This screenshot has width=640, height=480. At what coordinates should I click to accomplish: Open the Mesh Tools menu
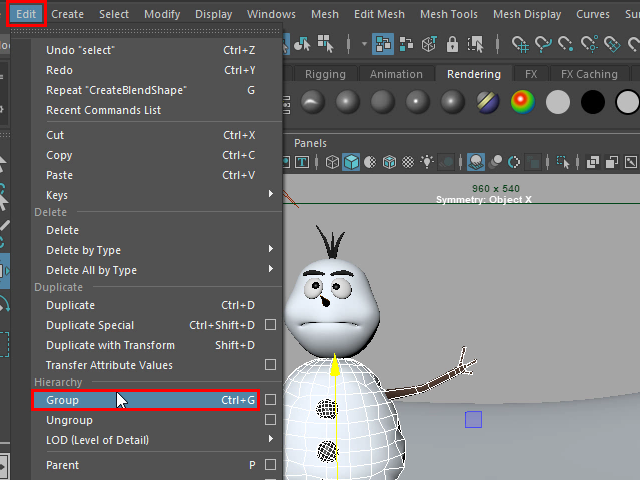click(x=447, y=14)
